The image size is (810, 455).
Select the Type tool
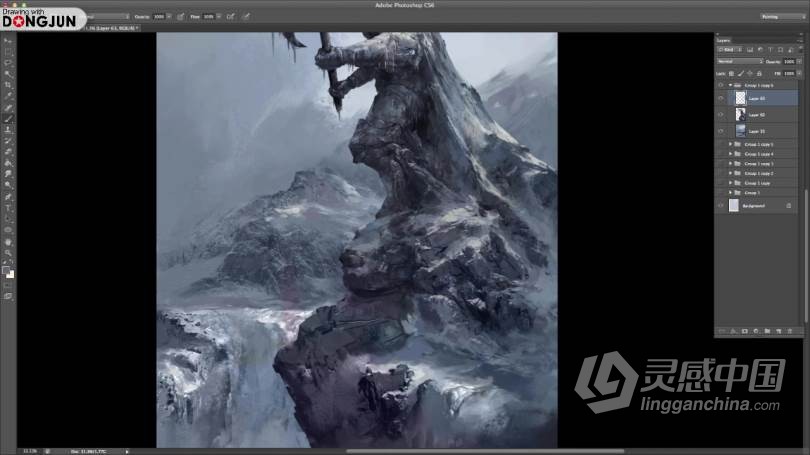point(8,208)
